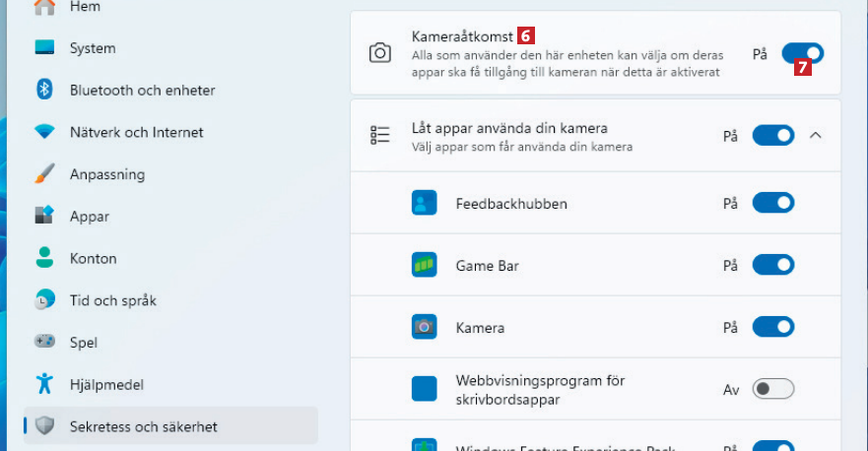Disable camera access for Game Bar
This screenshot has height=451, width=868.
[773, 265]
